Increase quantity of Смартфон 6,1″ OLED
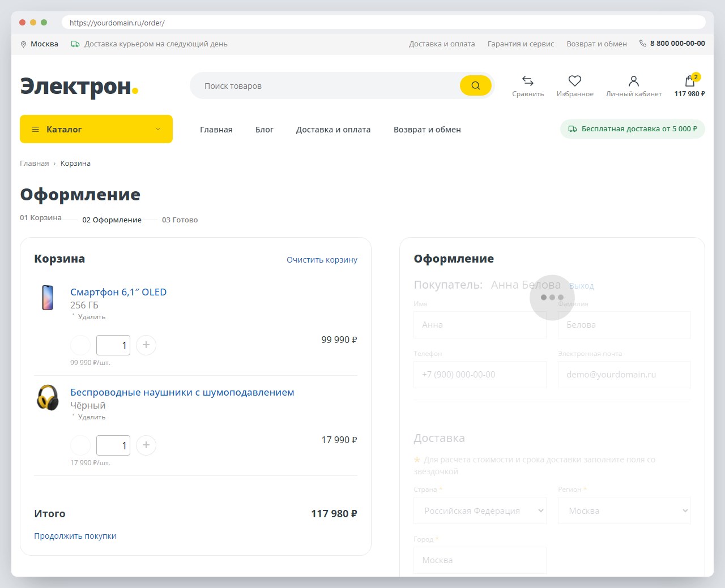 [146, 345]
